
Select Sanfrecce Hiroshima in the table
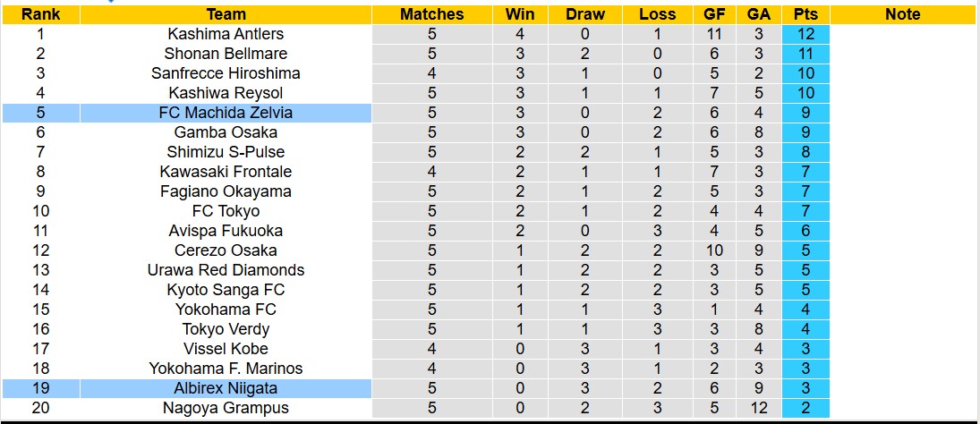[226, 73]
